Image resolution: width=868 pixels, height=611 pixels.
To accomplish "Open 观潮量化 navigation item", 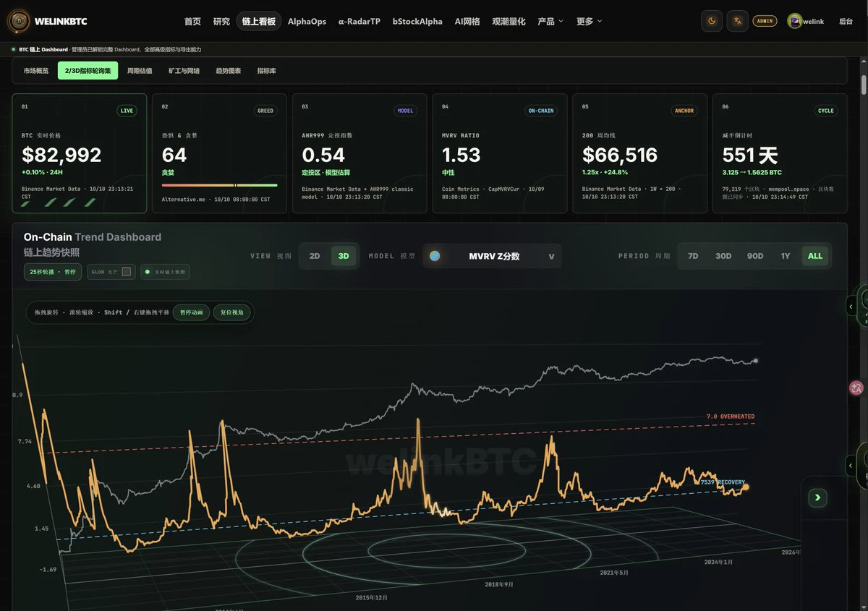I will point(509,21).
